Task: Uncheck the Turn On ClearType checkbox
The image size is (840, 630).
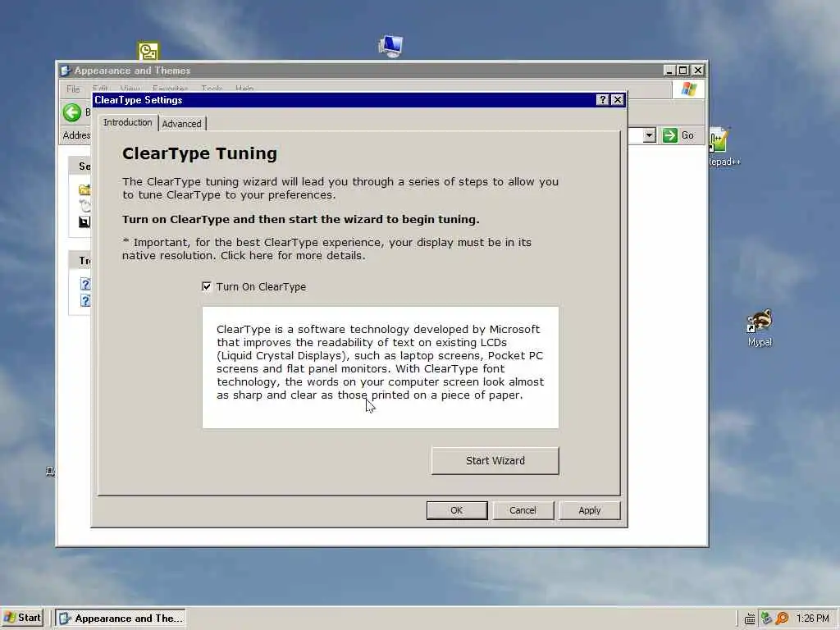Action: point(207,286)
